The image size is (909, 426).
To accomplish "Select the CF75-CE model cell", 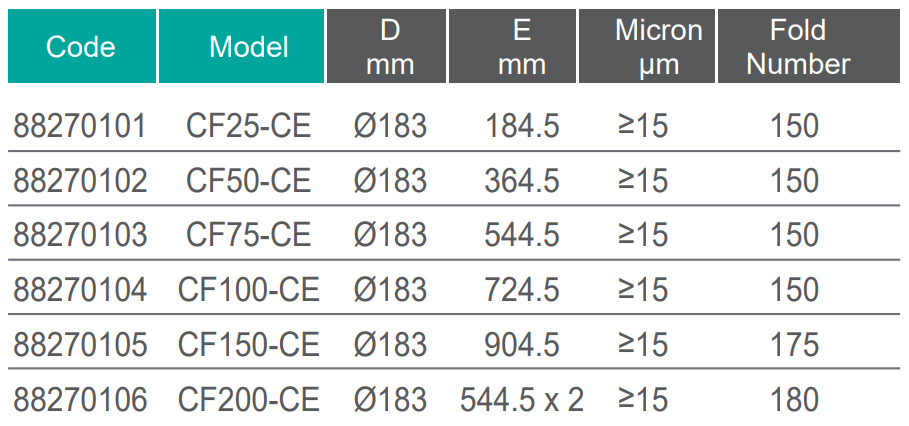I will [x=248, y=235].
